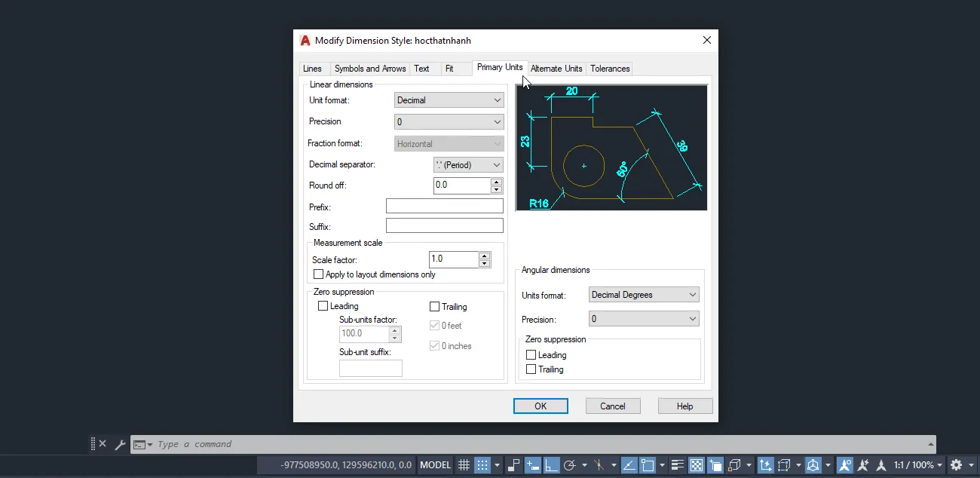This screenshot has height=478, width=980.
Task: Click the Cancel button
Action: click(x=613, y=406)
